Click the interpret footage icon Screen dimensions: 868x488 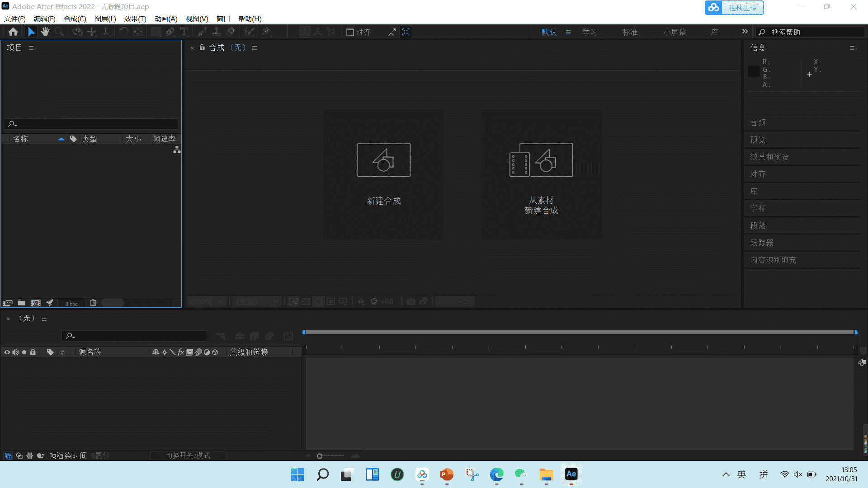[7, 303]
